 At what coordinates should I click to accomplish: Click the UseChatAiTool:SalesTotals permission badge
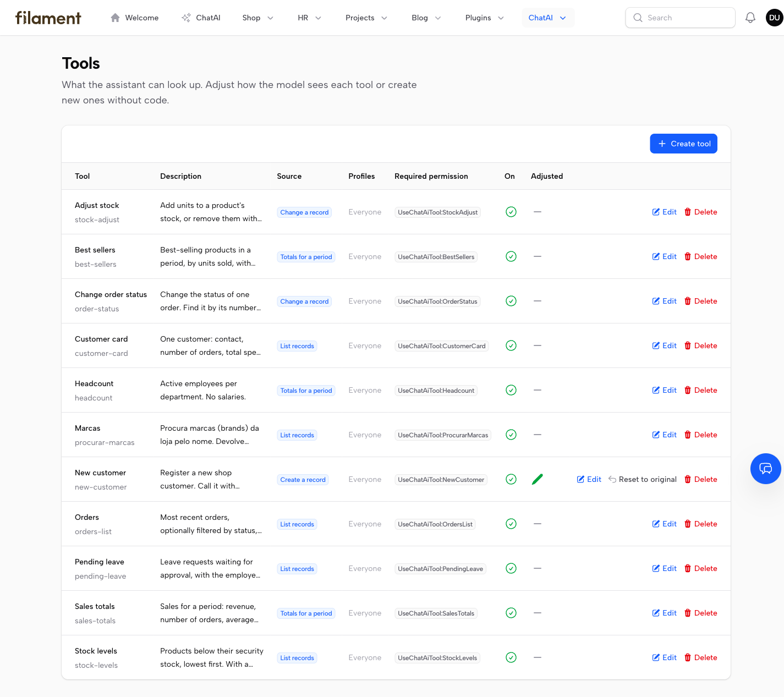[436, 613]
